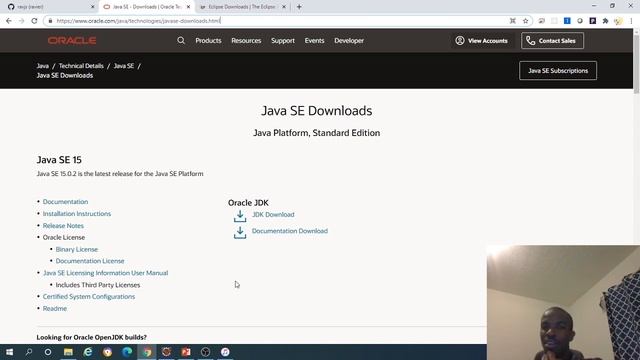The width and height of the screenshot is (640, 360).
Task: Open a new browser tab with plus
Action: 299,7
